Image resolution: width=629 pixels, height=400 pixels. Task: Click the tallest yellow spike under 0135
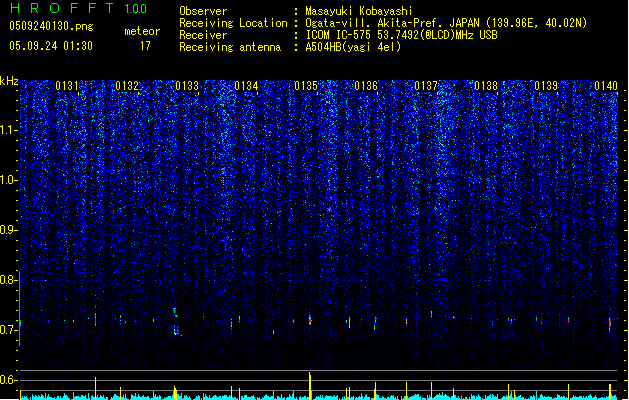coord(310,386)
